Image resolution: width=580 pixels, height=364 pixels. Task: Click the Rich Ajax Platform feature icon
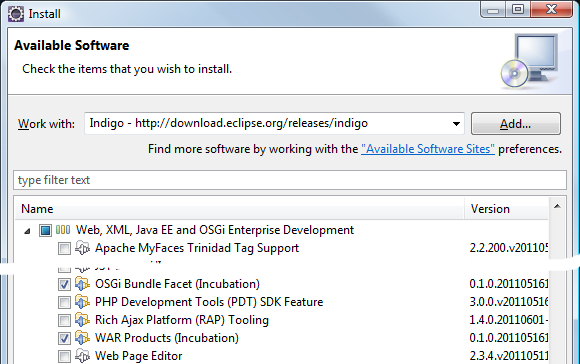click(82, 320)
